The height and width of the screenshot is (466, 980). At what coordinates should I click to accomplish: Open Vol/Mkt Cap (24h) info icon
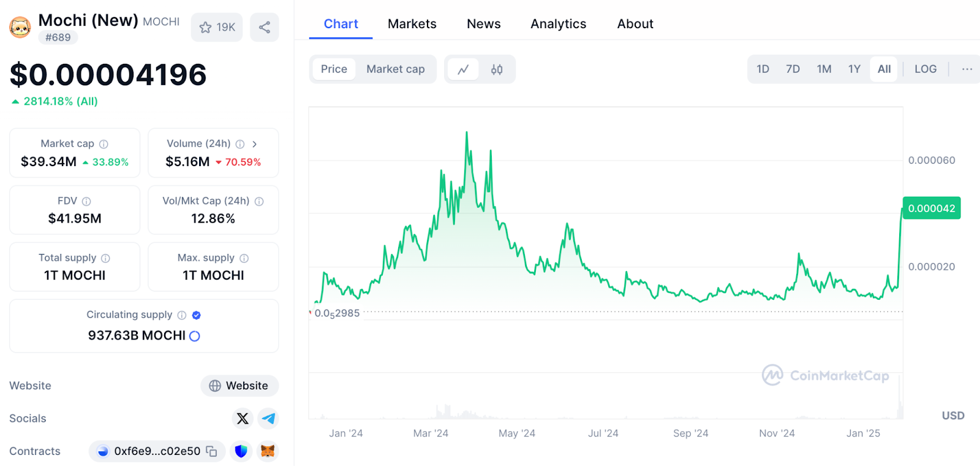(x=259, y=201)
